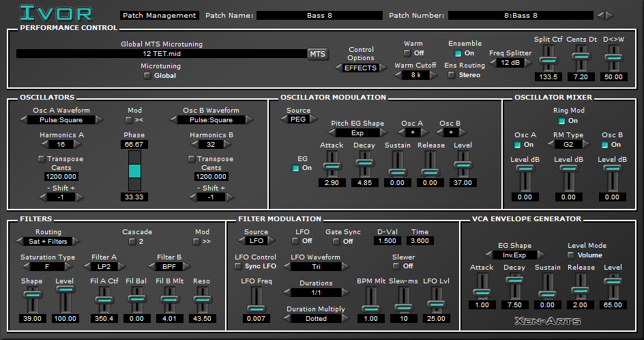Toggle the Pitch EG On switch
Viewport: 644px width, 340px height.
click(295, 168)
